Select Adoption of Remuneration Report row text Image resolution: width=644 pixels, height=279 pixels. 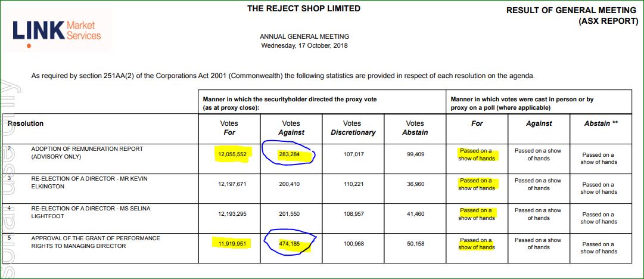click(x=87, y=153)
